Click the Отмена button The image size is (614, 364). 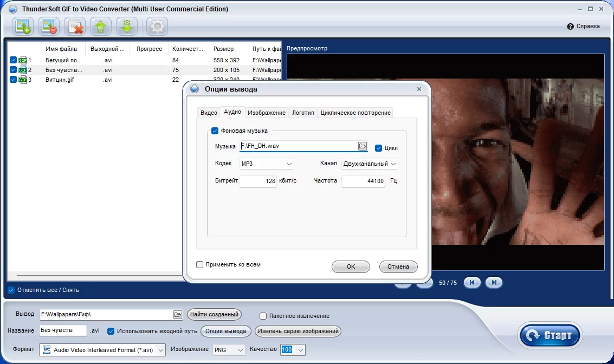tap(398, 266)
